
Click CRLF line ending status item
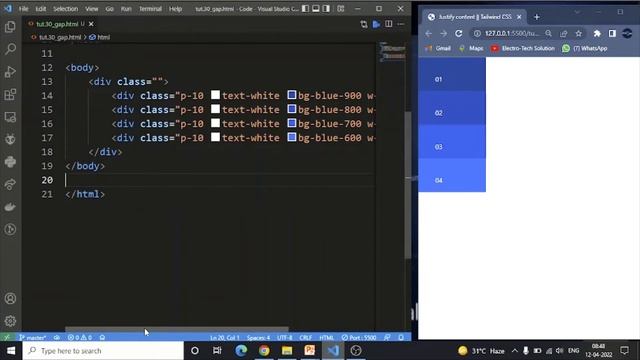[305, 338]
